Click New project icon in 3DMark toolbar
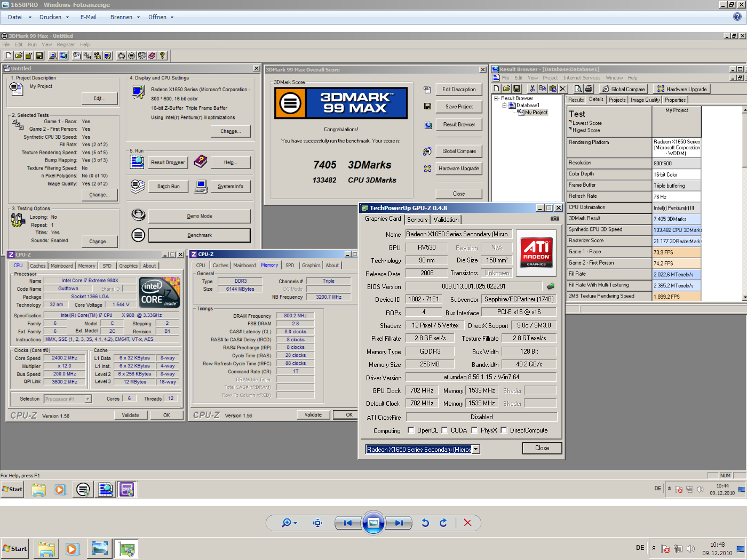Viewport: 747px width, 560px height. (9, 55)
